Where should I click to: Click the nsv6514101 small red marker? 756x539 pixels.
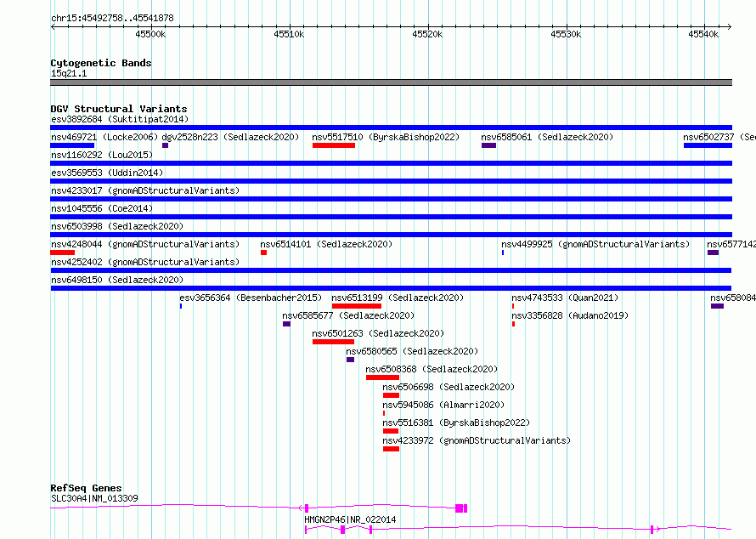263,252
